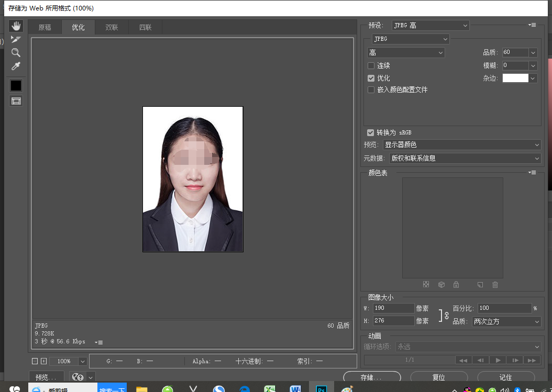Select the Hand tool

click(16, 26)
